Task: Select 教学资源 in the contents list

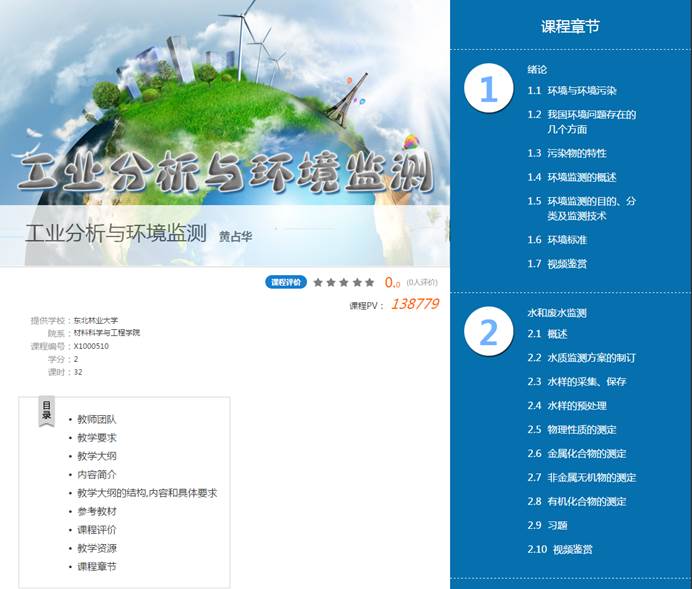Action: (x=97, y=548)
